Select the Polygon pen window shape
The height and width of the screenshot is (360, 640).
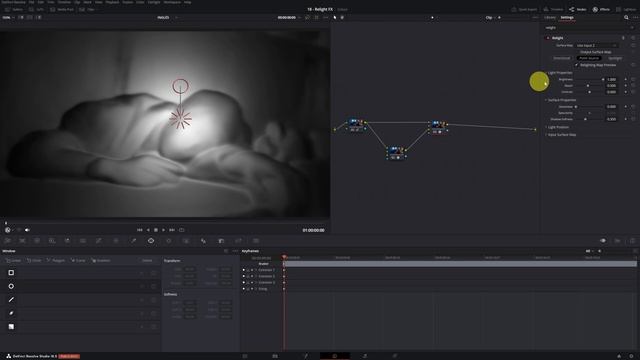tap(11, 300)
